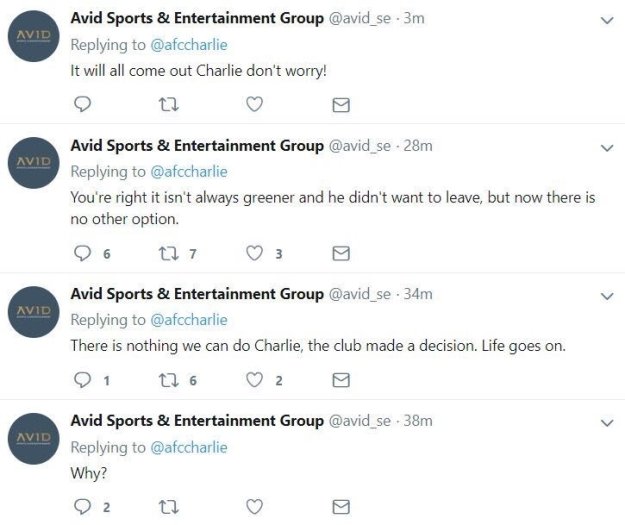Send the "Why?" tweet via direct message
The image size is (625, 525).
pyautogui.click(x=340, y=507)
